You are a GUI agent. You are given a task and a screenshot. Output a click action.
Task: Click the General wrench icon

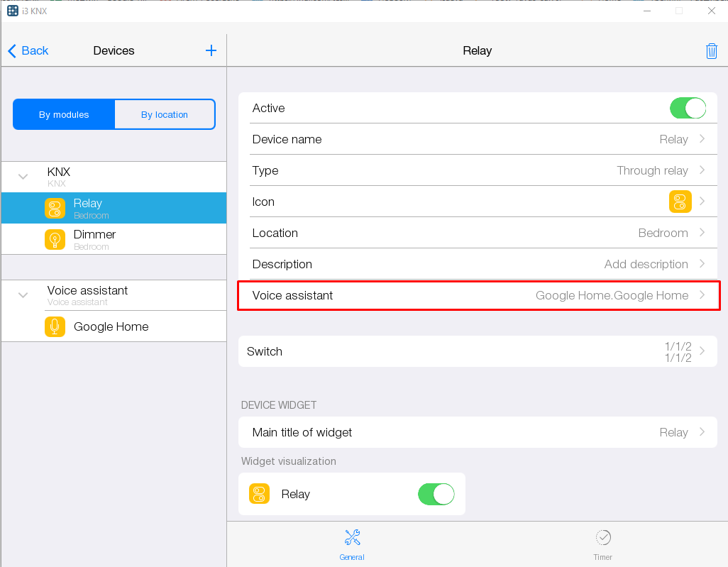(352, 537)
